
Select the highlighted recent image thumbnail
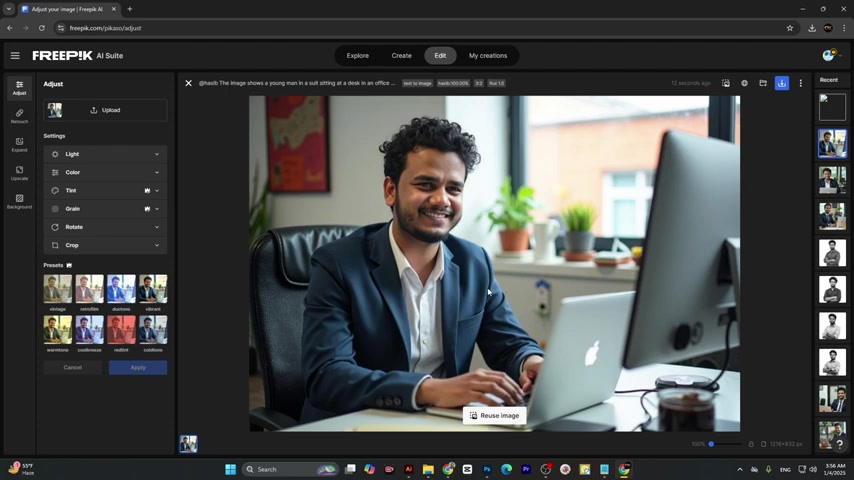click(832, 143)
